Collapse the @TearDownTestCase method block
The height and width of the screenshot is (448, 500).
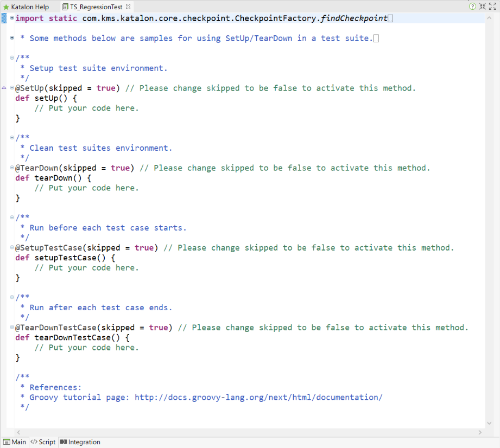[x=12, y=327]
